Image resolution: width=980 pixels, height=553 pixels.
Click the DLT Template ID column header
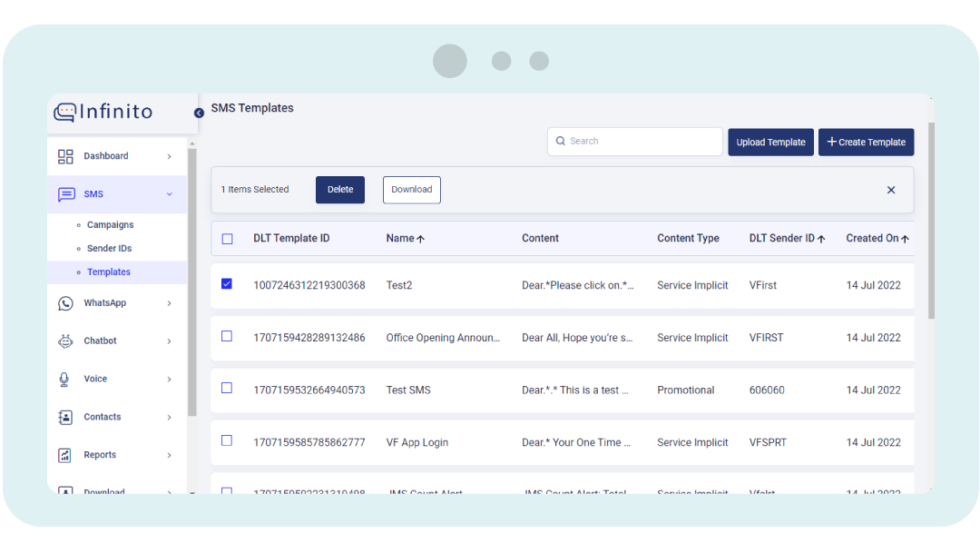(x=291, y=238)
